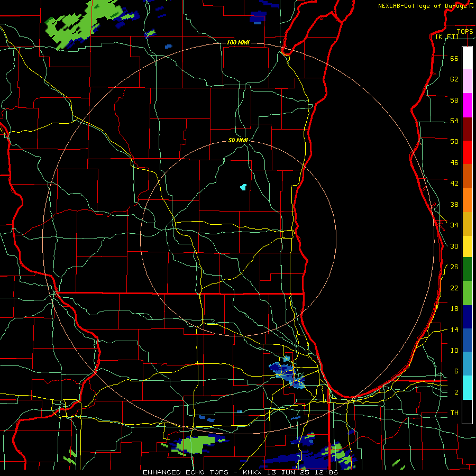
Task: Click the '38' scale value
Action: [x=454, y=204]
